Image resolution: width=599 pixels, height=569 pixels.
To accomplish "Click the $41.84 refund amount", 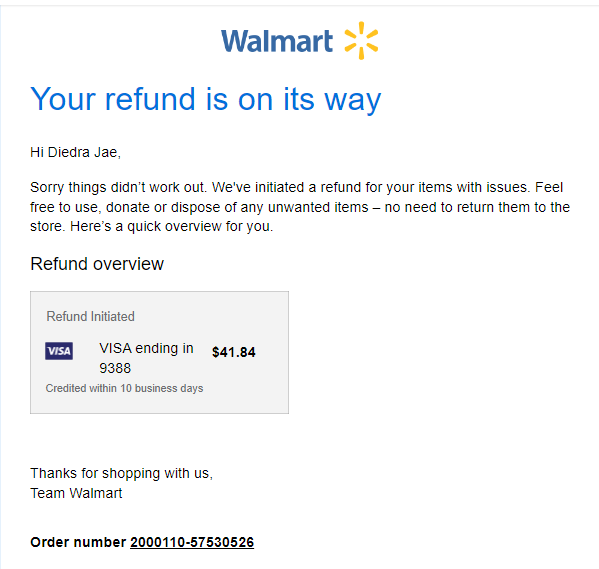I will (234, 352).
